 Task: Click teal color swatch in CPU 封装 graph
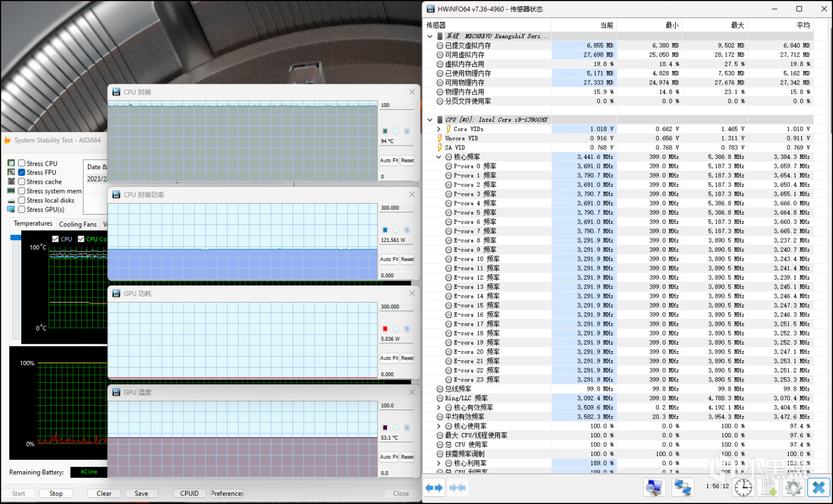[x=385, y=131]
